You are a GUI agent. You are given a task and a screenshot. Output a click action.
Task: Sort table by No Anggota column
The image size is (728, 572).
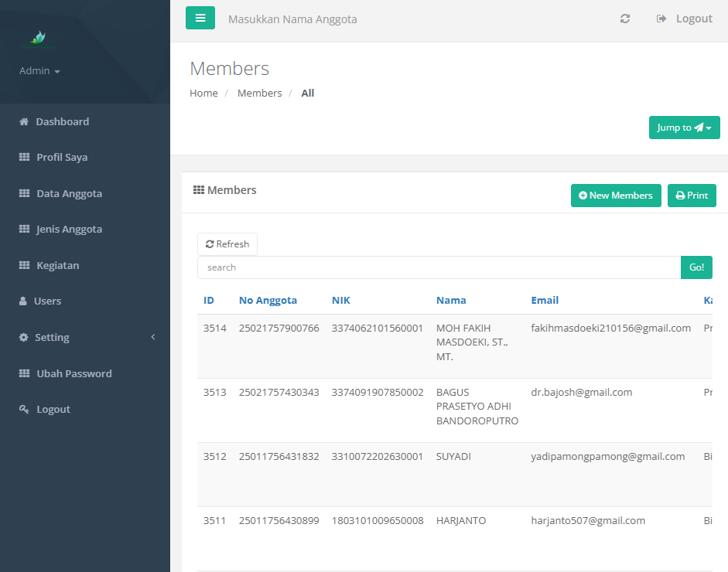(x=268, y=300)
